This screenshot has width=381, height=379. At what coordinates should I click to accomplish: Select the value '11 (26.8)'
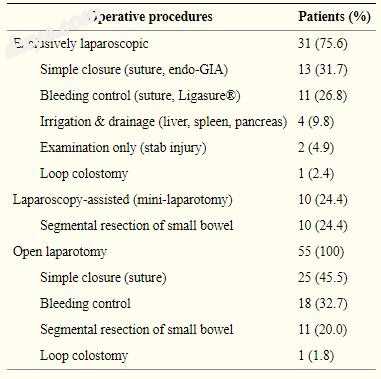[323, 96]
